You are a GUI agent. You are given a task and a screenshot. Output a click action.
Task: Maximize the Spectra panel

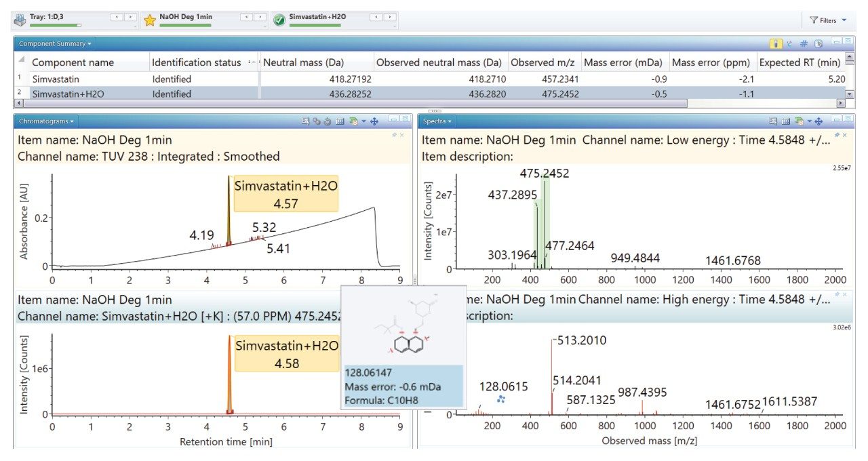[x=848, y=119]
